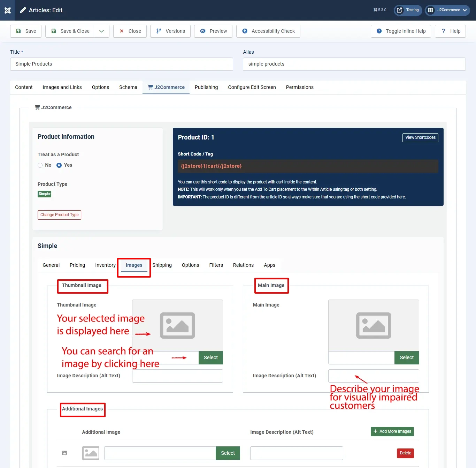Click the Main Image preview placeholder
Image resolution: width=476 pixels, height=468 pixels.
(374, 325)
